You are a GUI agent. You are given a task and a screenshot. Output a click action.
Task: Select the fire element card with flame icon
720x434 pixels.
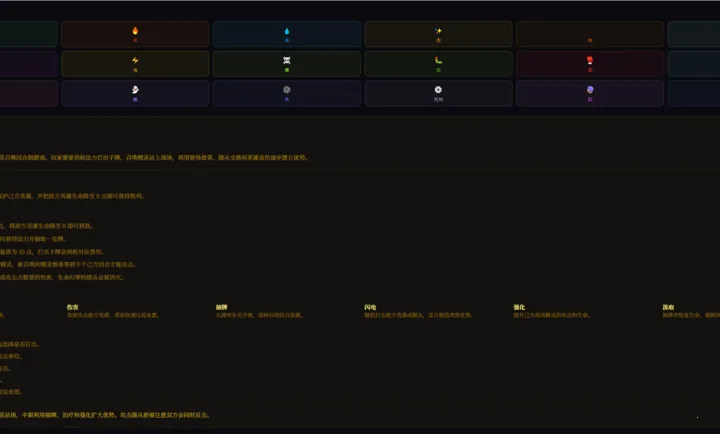[x=135, y=34]
